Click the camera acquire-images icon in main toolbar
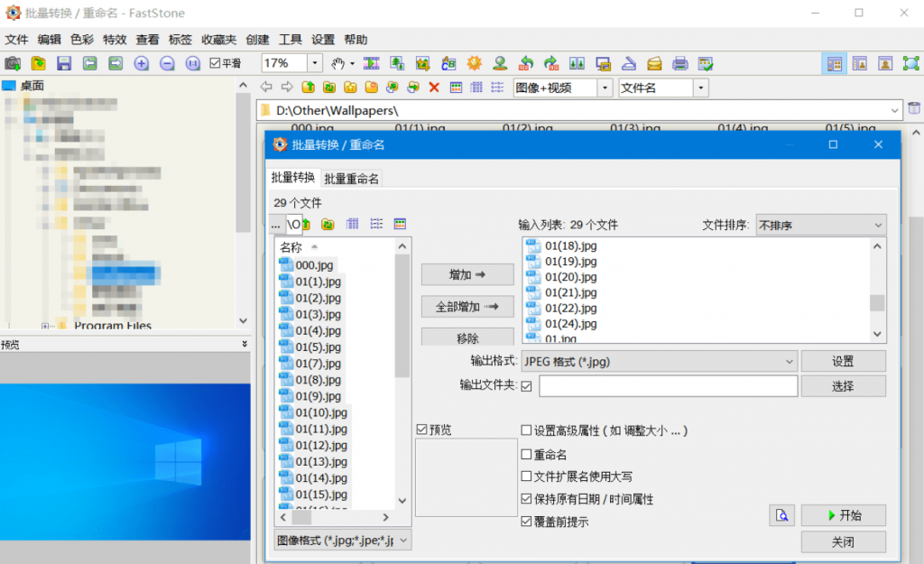The image size is (924, 564). coord(13,63)
